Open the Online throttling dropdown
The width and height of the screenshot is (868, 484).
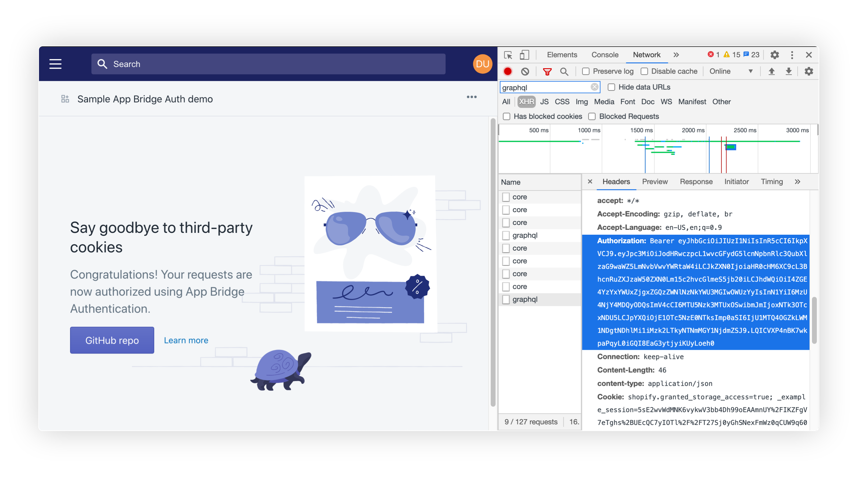[731, 72]
